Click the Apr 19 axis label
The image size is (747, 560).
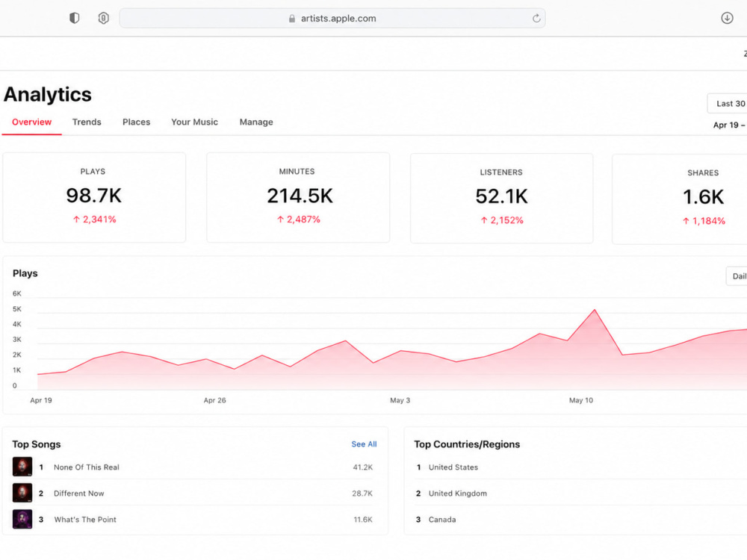click(41, 400)
